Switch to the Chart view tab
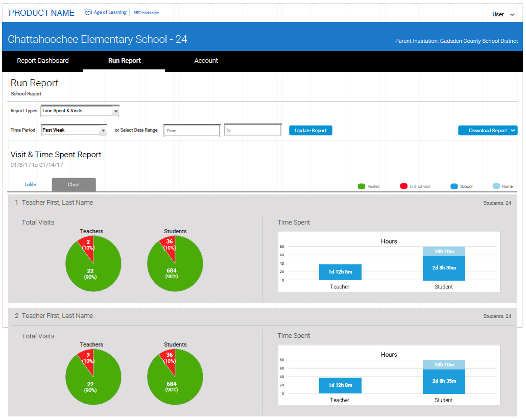This screenshot has height=420, width=526. click(x=74, y=185)
